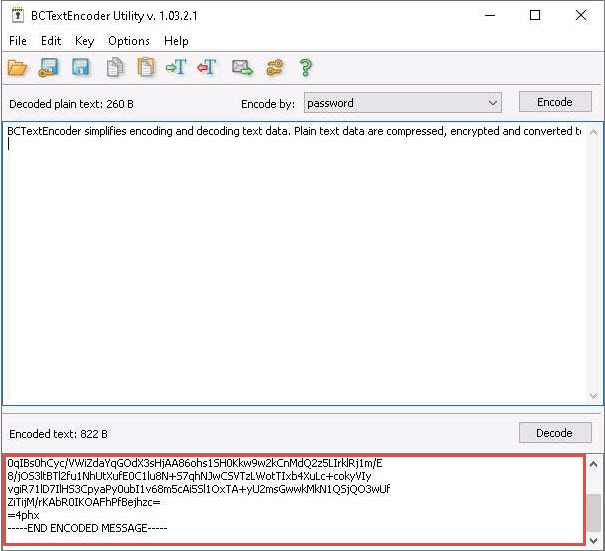This screenshot has width=605, height=551.
Task: Open the Help menu
Action: pyautogui.click(x=176, y=41)
